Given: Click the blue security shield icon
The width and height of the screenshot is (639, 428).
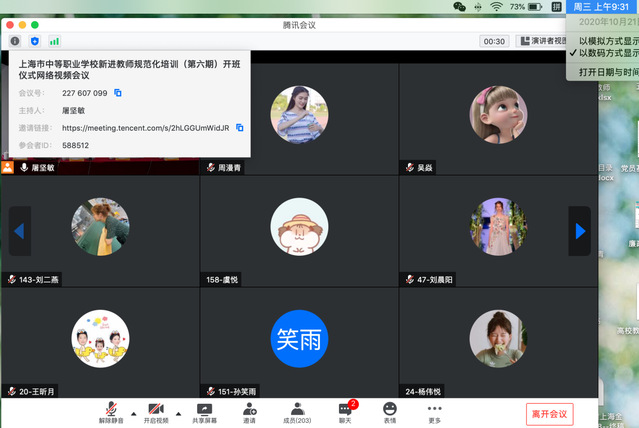Looking at the screenshot, I should 34,41.
